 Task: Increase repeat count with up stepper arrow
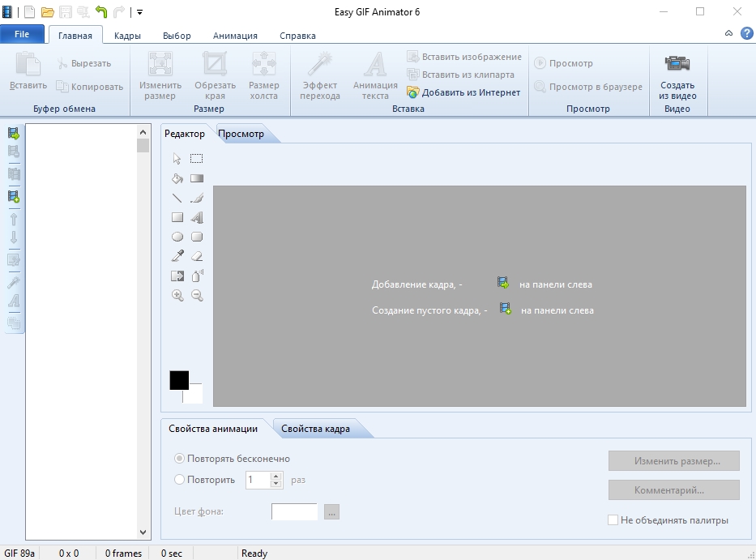click(x=275, y=476)
